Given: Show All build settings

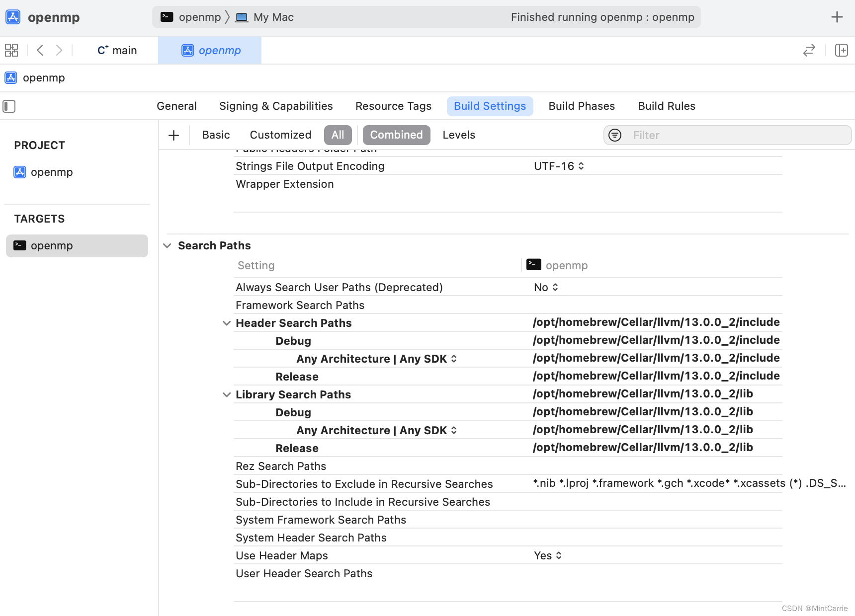Looking at the screenshot, I should coord(338,135).
